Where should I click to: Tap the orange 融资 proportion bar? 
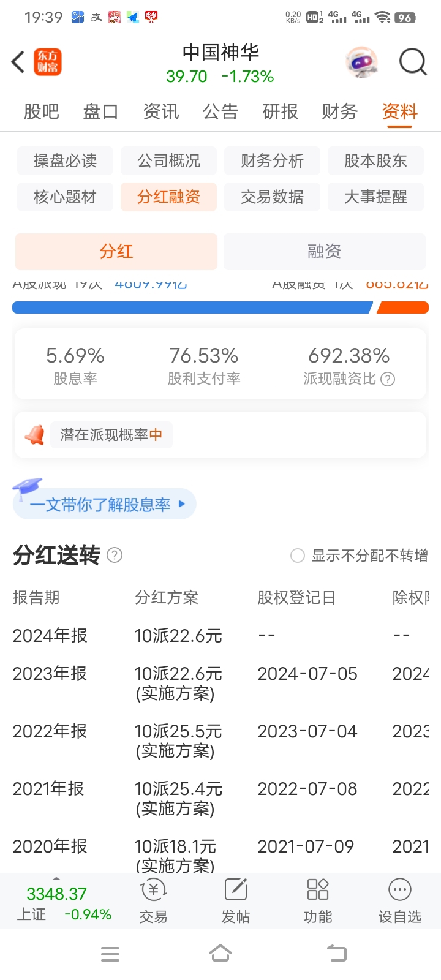click(402, 307)
